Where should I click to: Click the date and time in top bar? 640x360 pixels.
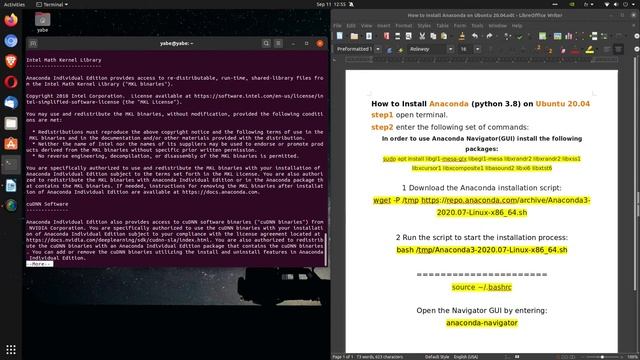point(331,4)
